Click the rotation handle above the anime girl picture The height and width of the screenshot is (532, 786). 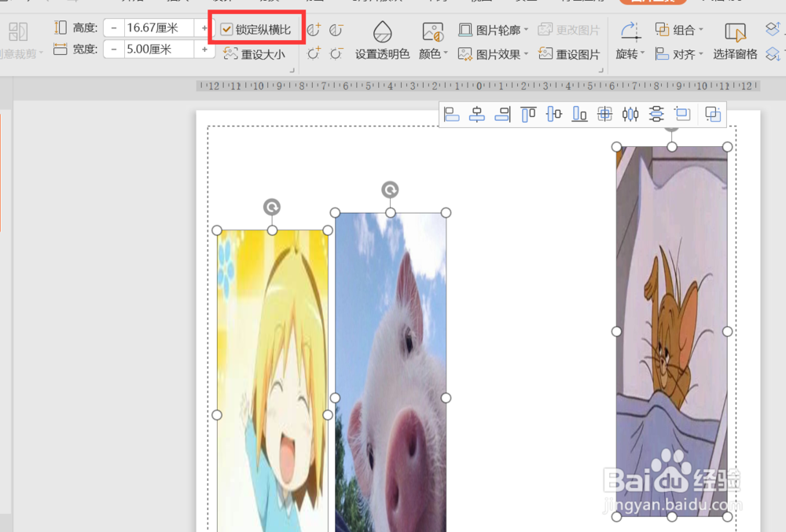(x=272, y=207)
